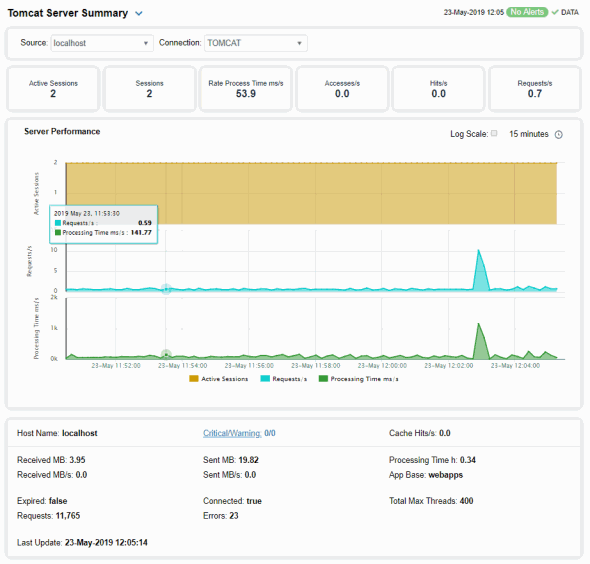Click the Last Update timestamp

tap(106, 543)
